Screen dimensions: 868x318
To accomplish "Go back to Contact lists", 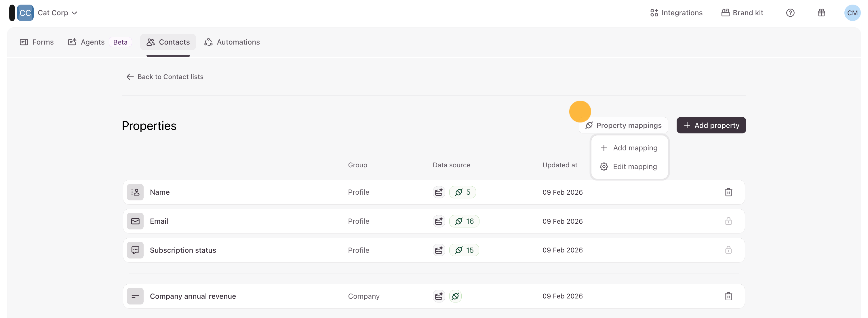I will (165, 77).
